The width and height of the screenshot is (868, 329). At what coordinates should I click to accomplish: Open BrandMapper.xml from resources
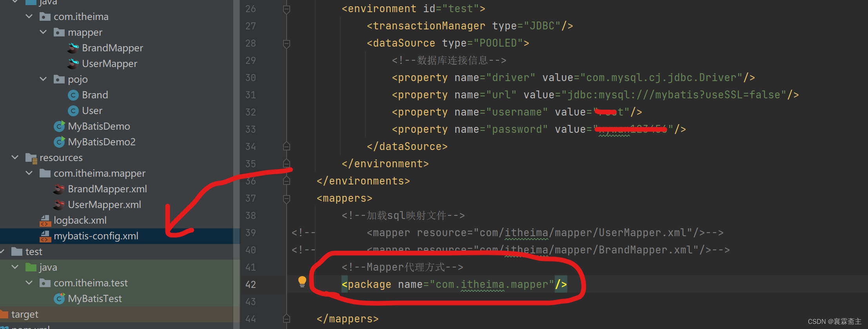pos(107,189)
